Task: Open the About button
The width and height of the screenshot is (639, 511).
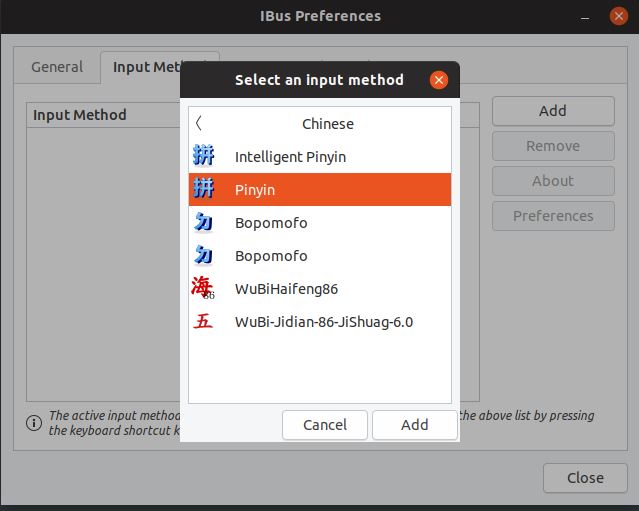Action: tap(552, 181)
